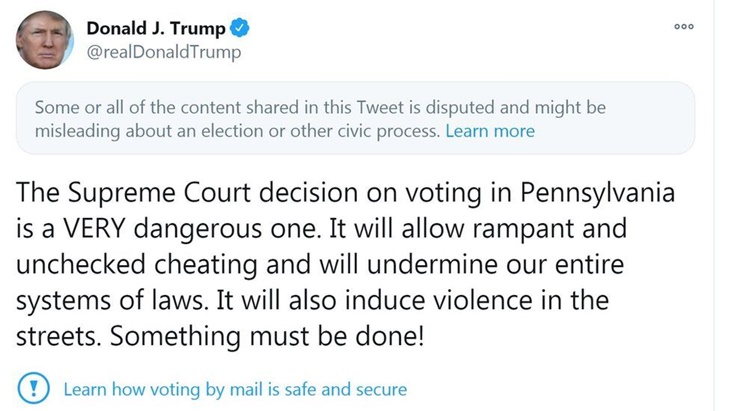
Task: Open the Donald J. Trump display name
Action: tap(156, 29)
